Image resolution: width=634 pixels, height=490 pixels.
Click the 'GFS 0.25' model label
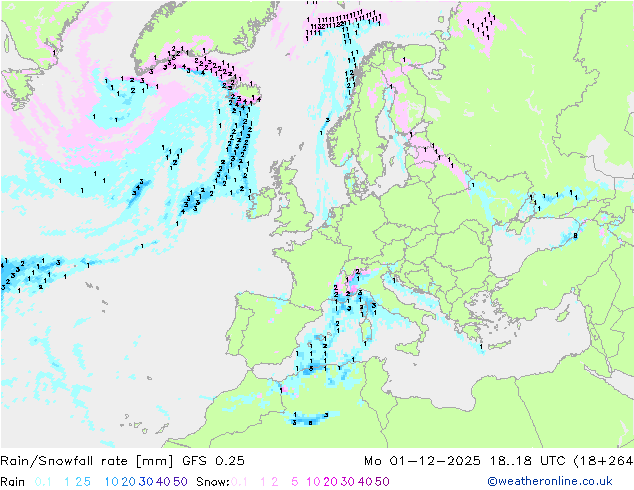tap(213, 461)
